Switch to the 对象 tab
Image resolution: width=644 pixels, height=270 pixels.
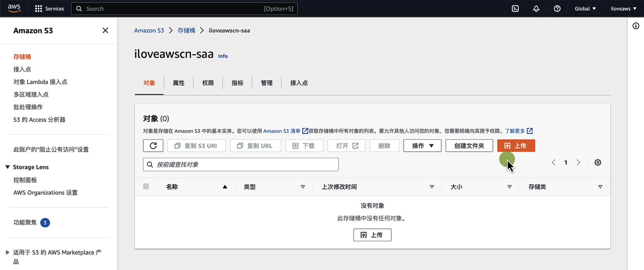coord(149,83)
